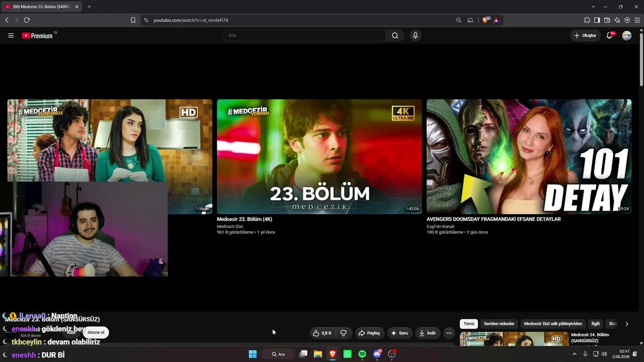Click the YouTube search magnifier button

395,36
